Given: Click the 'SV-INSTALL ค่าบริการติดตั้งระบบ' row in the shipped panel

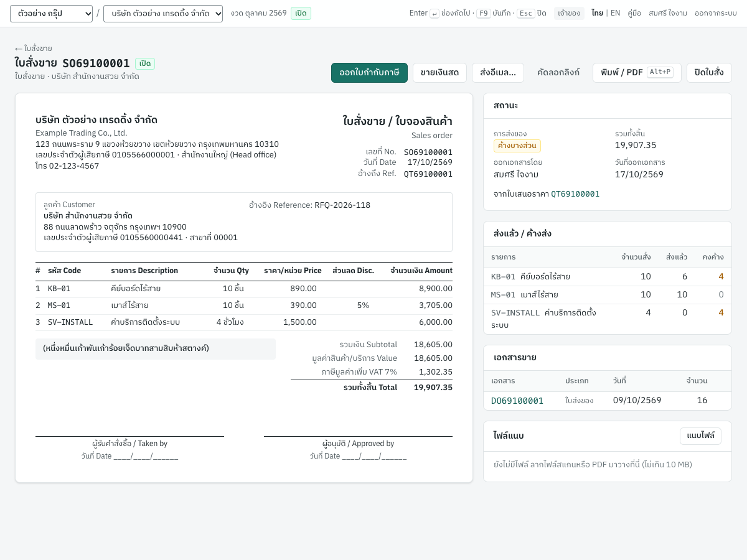Looking at the screenshot, I should pos(608,319).
